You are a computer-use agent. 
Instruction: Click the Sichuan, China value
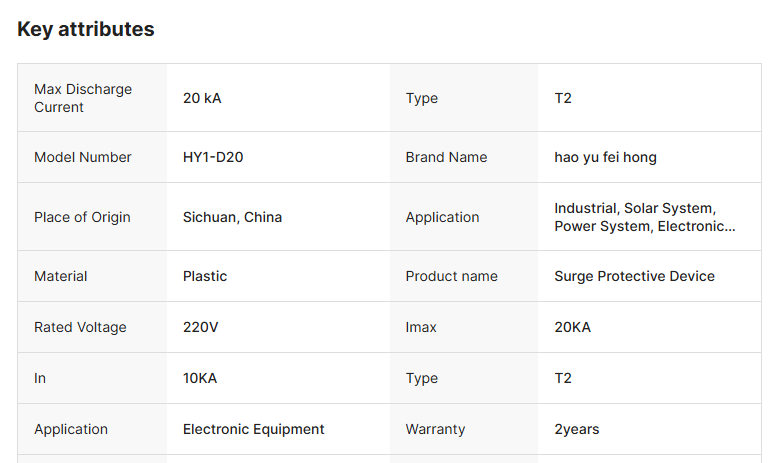[232, 217]
